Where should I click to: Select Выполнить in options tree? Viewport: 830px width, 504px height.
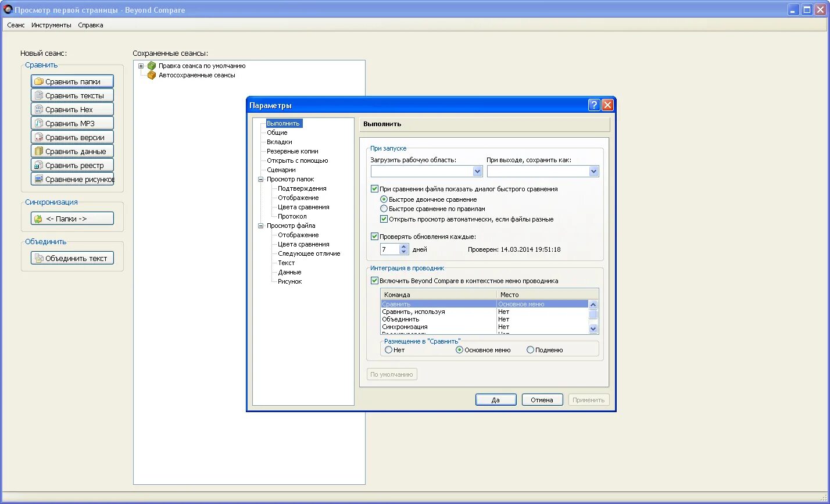284,123
